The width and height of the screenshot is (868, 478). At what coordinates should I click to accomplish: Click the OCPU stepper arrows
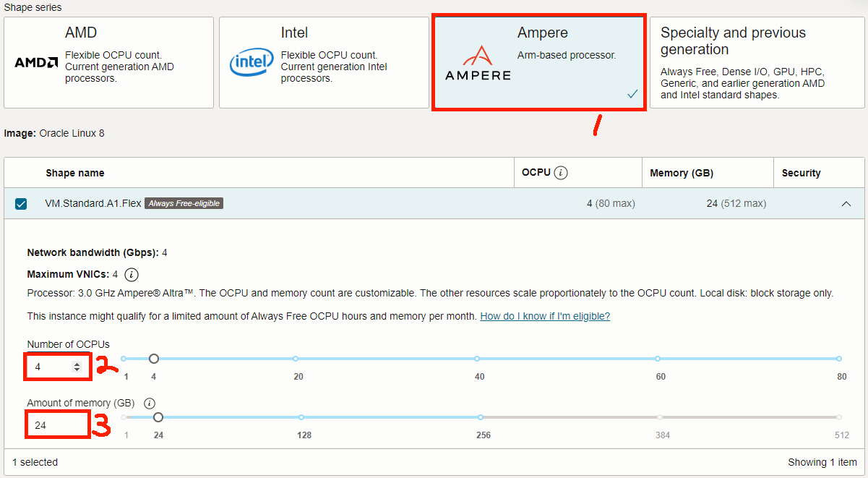[x=77, y=367]
